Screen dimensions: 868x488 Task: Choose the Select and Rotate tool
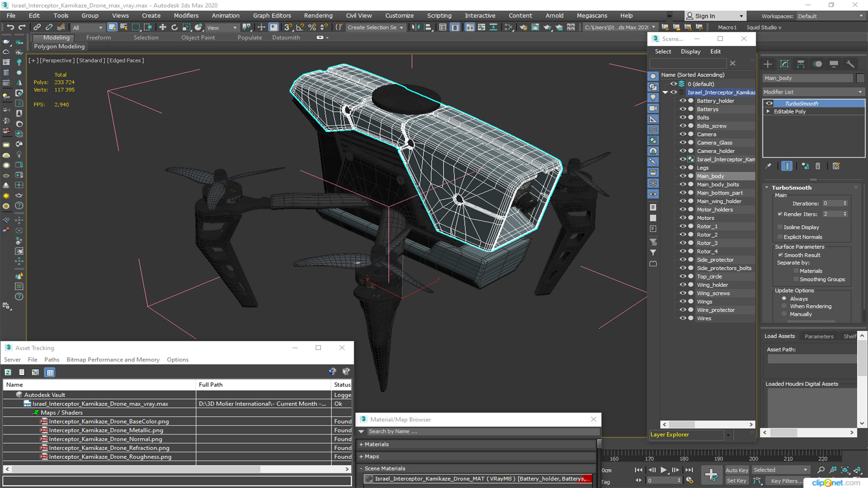click(175, 27)
